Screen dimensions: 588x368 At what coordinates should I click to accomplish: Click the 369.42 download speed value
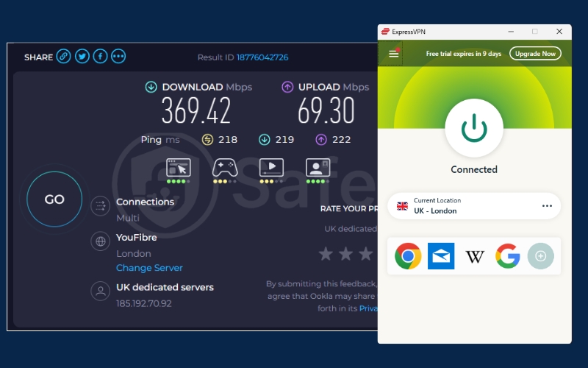tap(196, 111)
